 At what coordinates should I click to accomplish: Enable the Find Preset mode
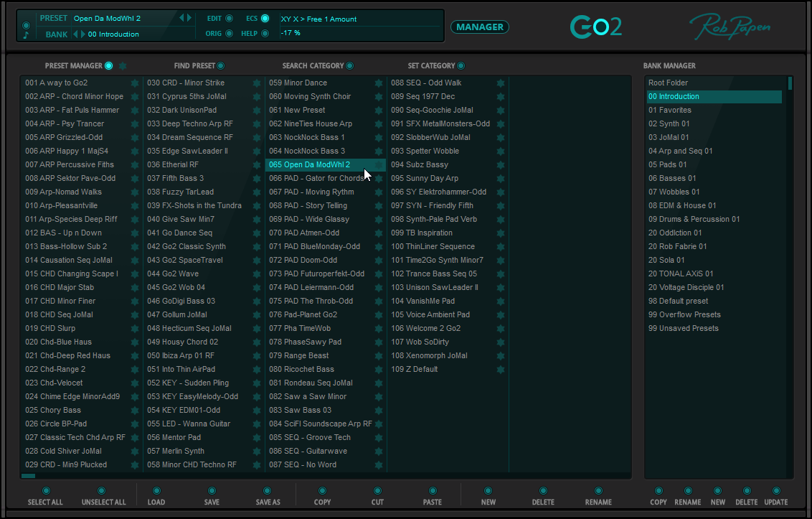(x=221, y=66)
